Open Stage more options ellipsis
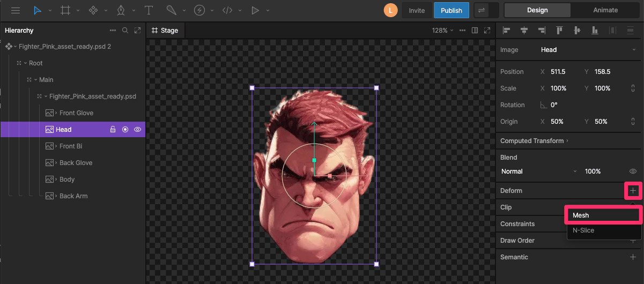The width and height of the screenshot is (644, 284). 462,31
